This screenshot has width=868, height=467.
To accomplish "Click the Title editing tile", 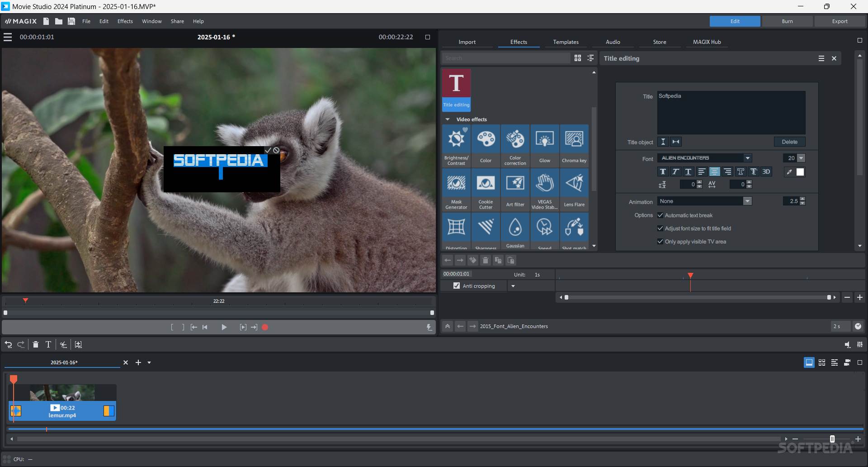I will click(x=456, y=90).
